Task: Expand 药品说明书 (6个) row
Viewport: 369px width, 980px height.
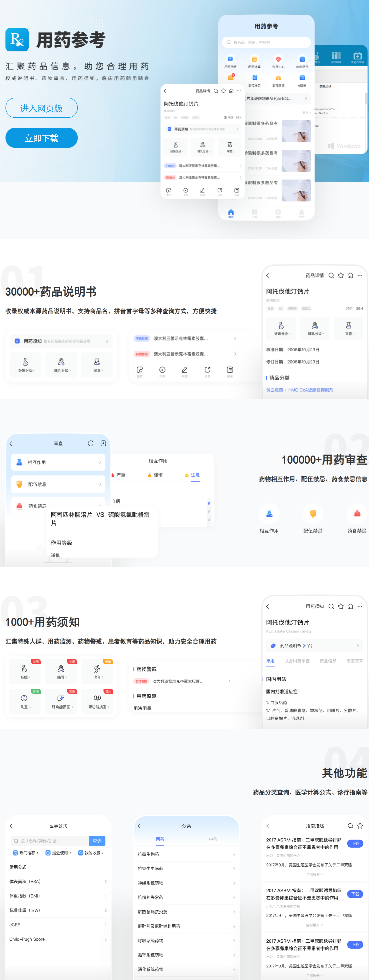Action: tap(315, 646)
